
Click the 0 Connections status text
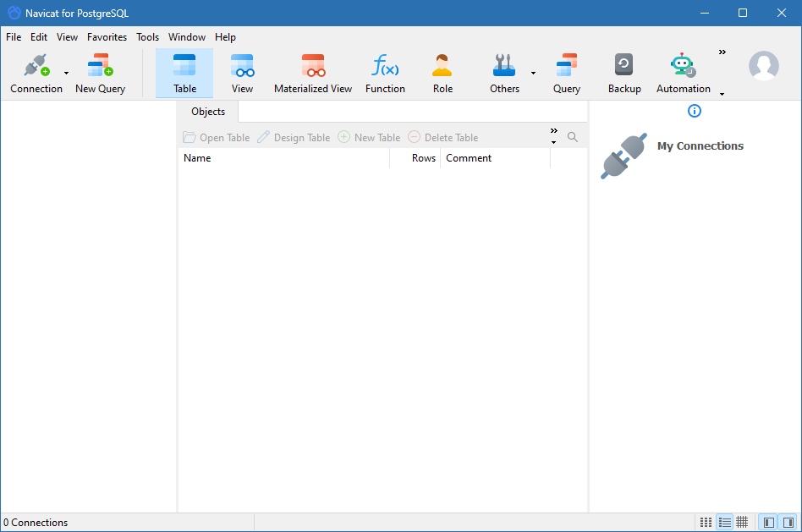pyautogui.click(x=36, y=523)
